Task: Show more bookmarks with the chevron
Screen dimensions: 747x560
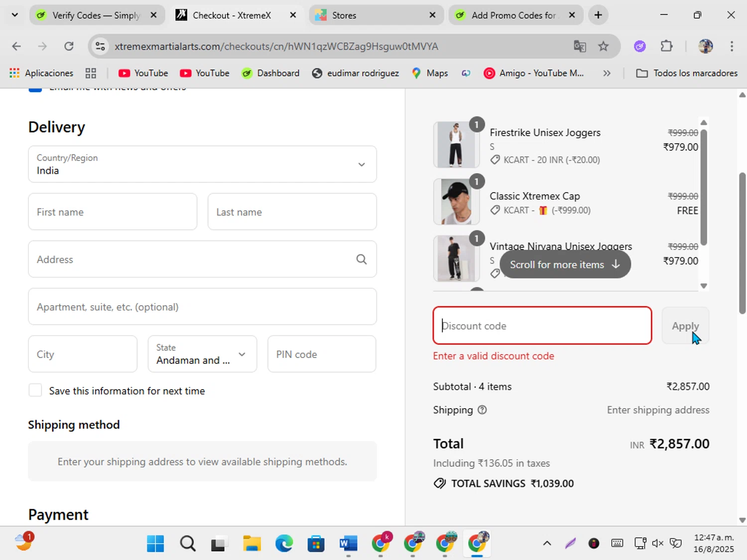Action: pos(607,73)
